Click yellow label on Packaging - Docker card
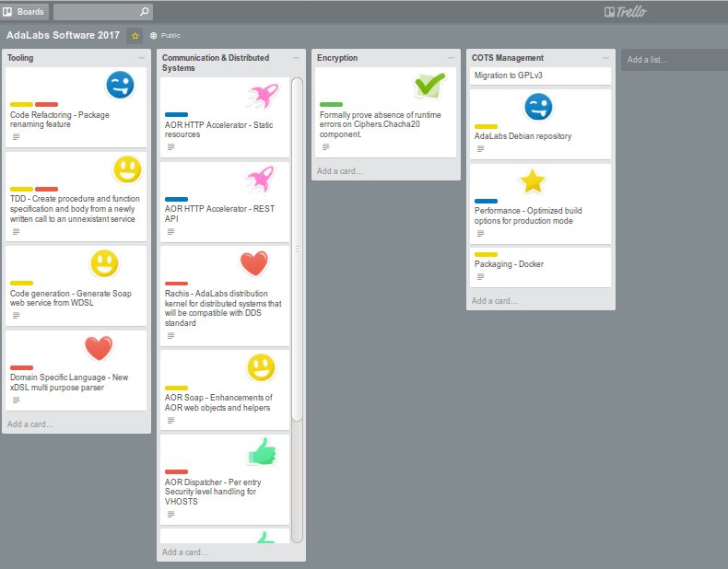 tap(486, 254)
